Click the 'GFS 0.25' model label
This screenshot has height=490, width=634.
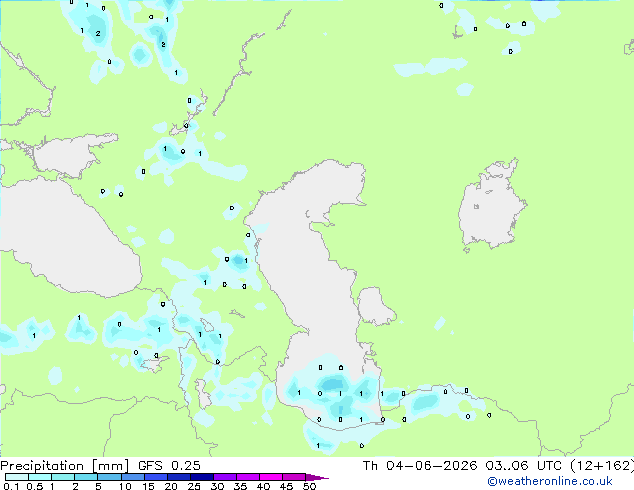coord(169,466)
